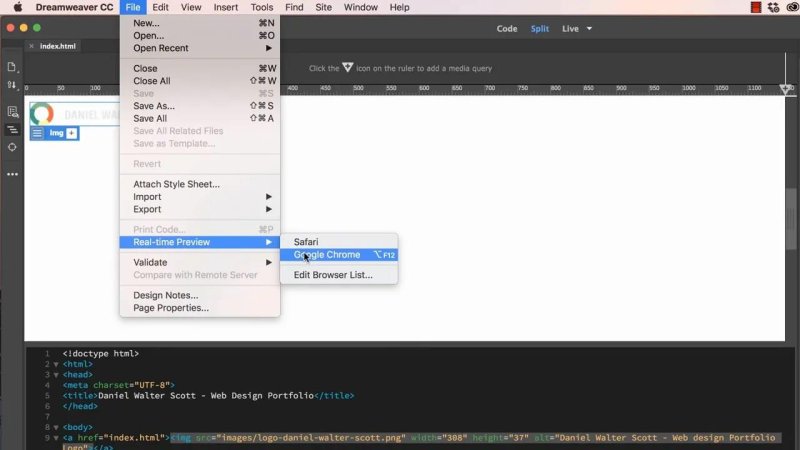The width and height of the screenshot is (800, 450).
Task: Expand the Import submenu
Action: click(x=199, y=196)
